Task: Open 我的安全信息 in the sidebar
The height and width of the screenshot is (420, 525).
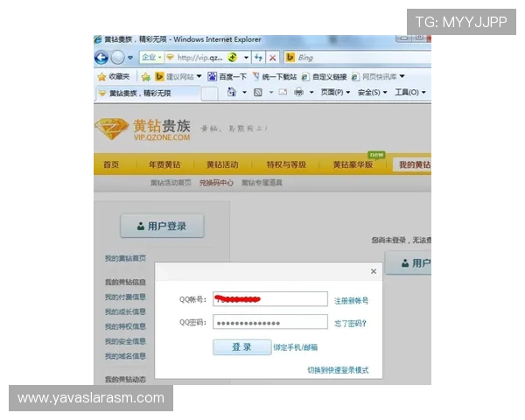Action: tap(125, 341)
